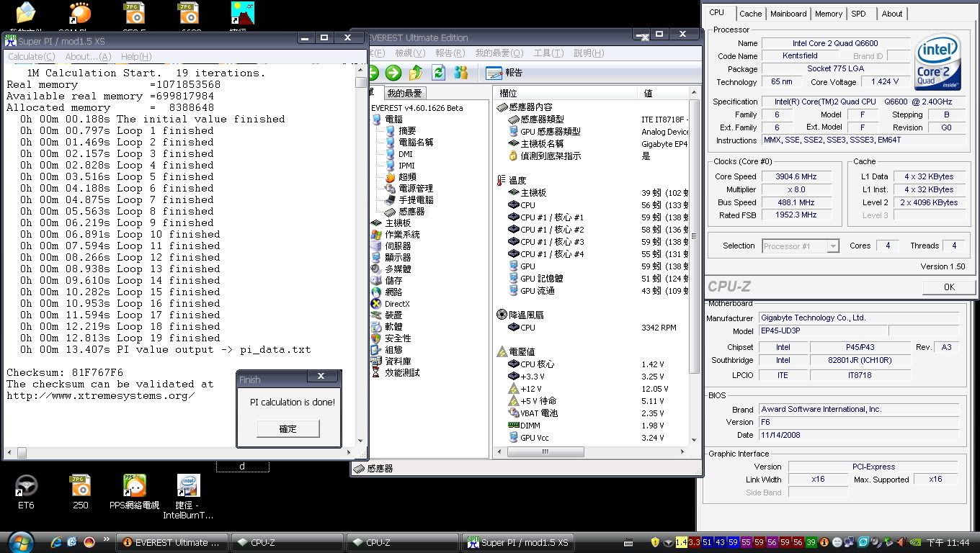The image size is (980, 553).
Task: Expand 儲存 storage node in tree
Action: 393,281
